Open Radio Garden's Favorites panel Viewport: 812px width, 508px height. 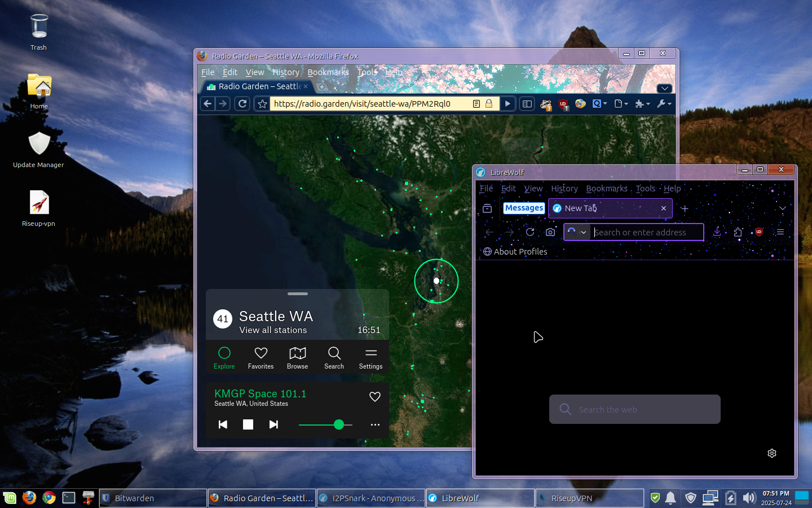[x=261, y=357]
